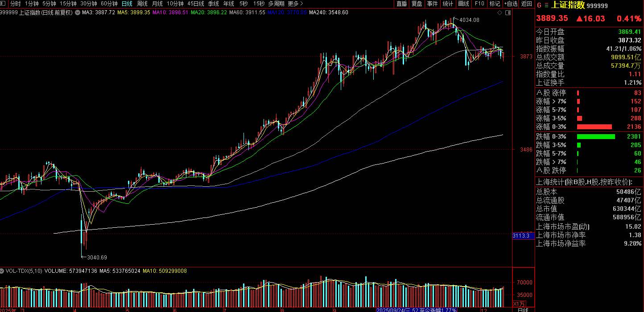Click the 直播 button
This screenshot has width=644, height=312.
click(x=402, y=4)
